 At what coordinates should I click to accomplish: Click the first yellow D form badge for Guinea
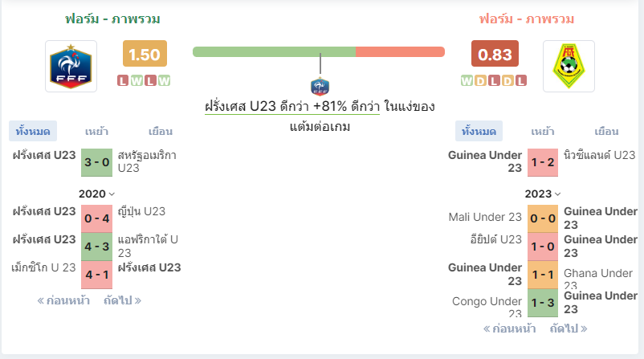coord(480,80)
